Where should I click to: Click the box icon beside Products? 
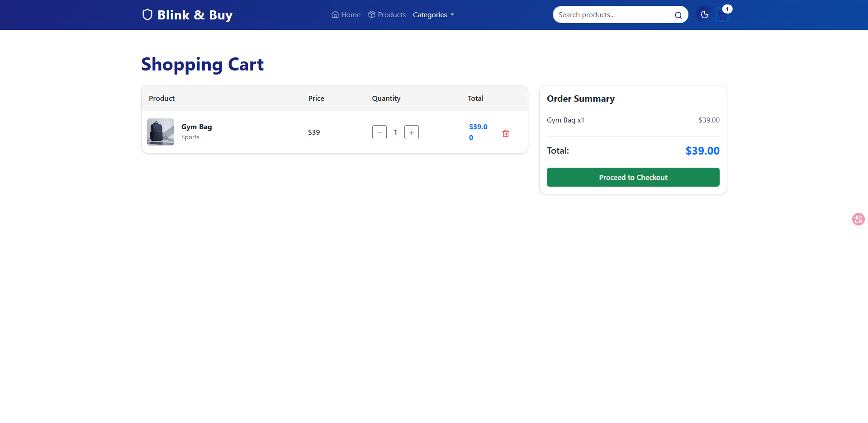371,15
